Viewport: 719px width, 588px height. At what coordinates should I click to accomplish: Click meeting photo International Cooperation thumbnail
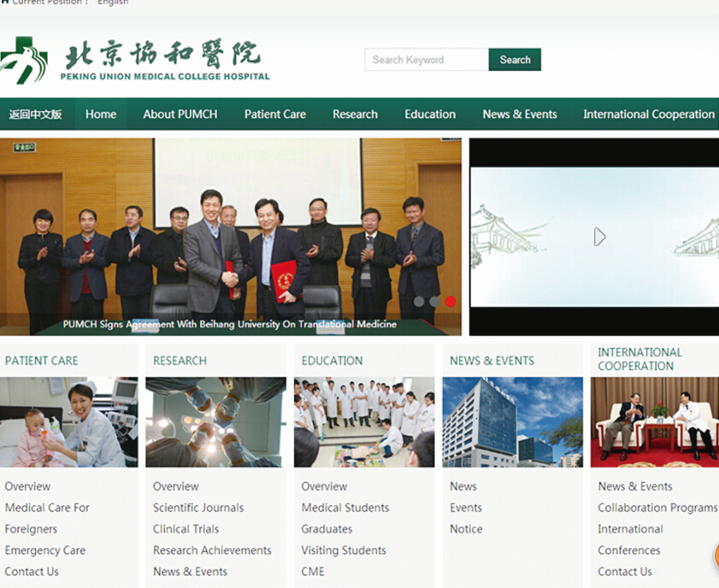[655, 422]
